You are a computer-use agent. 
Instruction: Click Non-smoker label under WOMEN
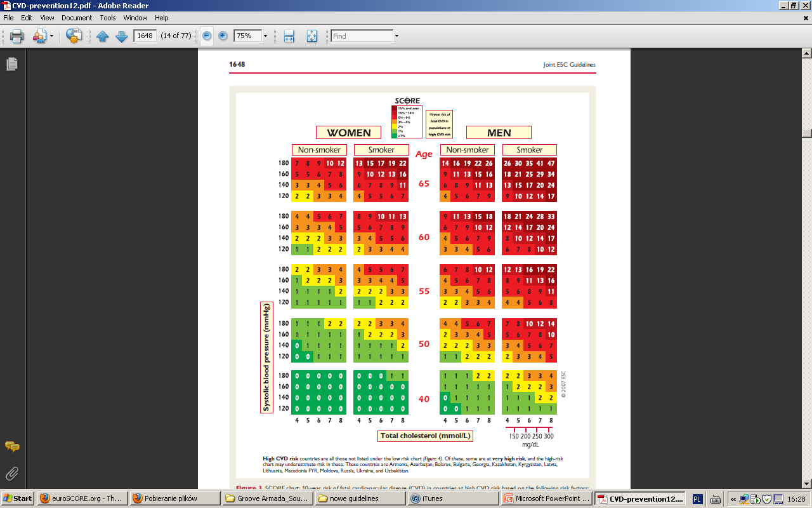(x=319, y=150)
